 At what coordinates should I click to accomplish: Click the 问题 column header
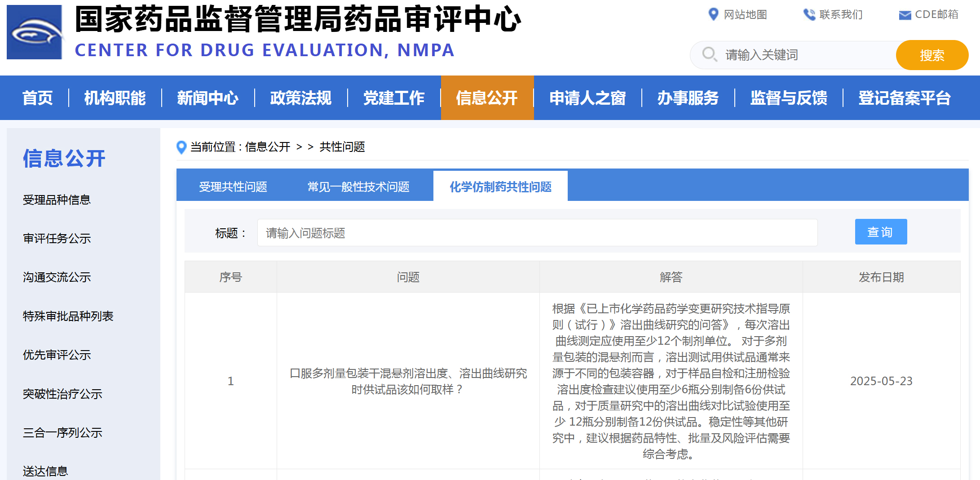coord(408,277)
